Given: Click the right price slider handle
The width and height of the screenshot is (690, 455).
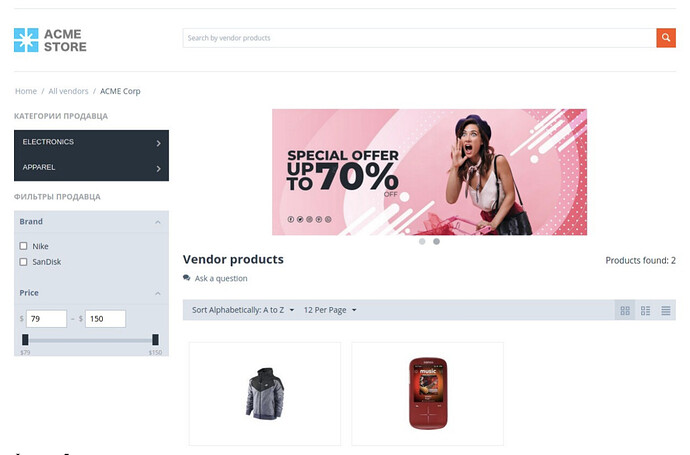Looking at the screenshot, I should point(155,339).
